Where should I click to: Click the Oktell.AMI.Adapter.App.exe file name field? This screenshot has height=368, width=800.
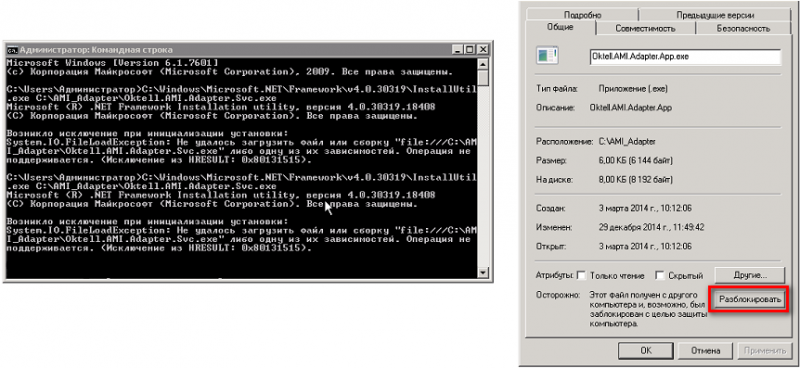[x=685, y=57]
